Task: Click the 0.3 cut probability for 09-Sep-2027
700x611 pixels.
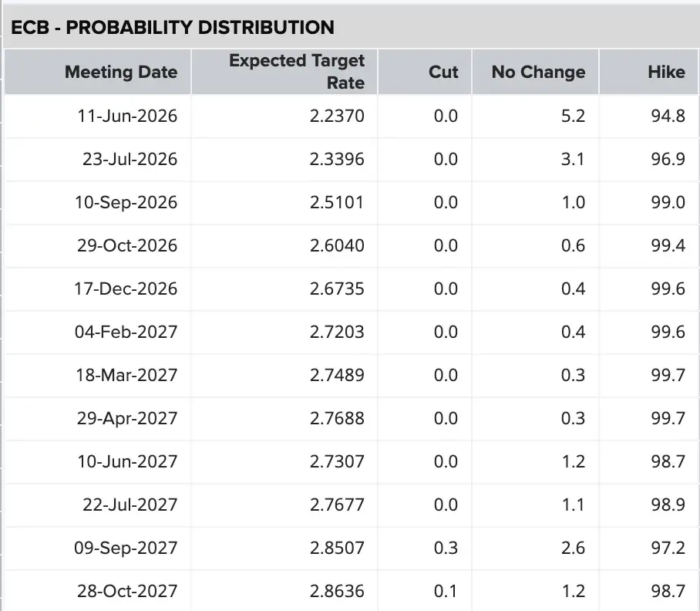Action: click(x=446, y=548)
